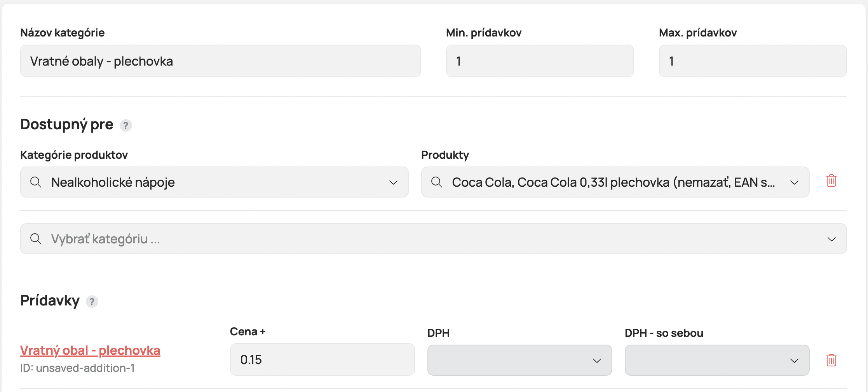The height and width of the screenshot is (392, 868).
Task: Delete the Nealkoholické nápoje availability row
Action: [x=831, y=180]
